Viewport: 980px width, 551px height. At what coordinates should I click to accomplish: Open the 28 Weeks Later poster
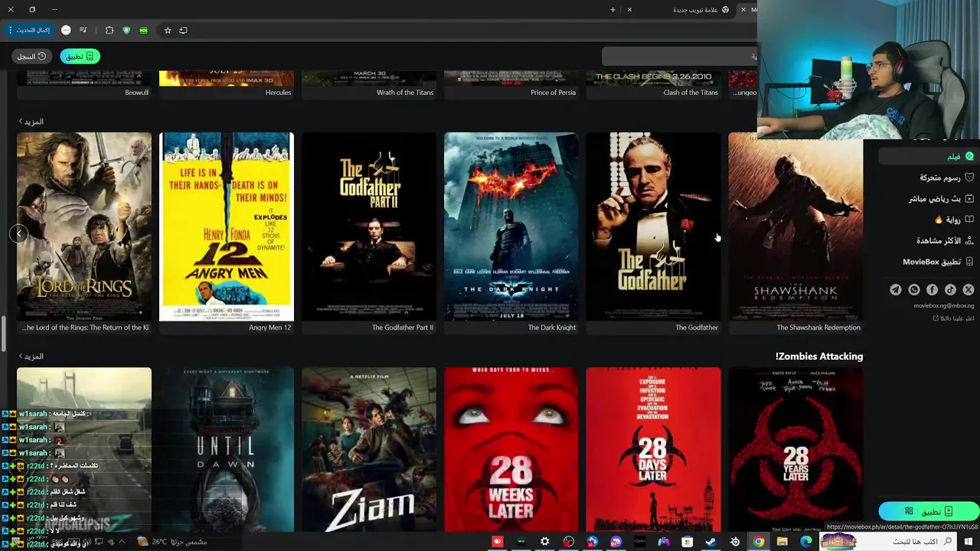click(x=511, y=449)
